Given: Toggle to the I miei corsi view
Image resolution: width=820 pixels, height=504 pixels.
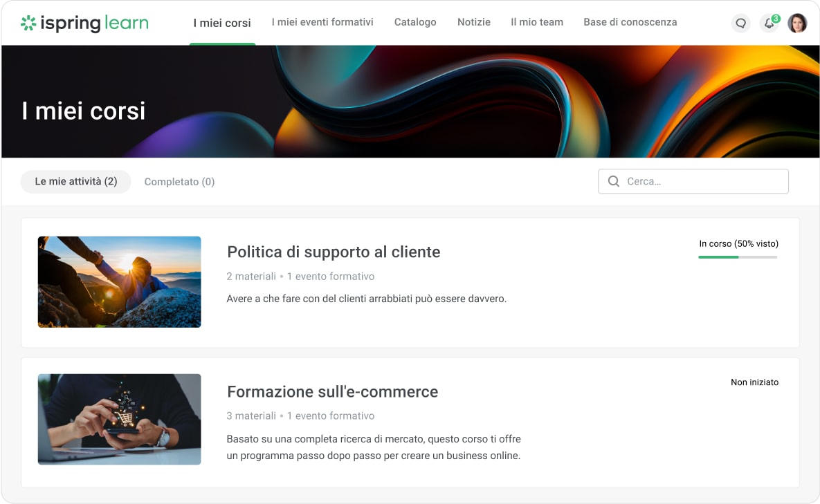Looking at the screenshot, I should point(221,22).
